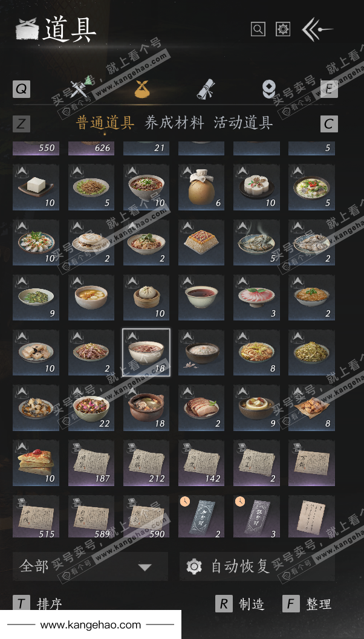Click the back arrow icon at top right
The height and width of the screenshot is (639, 364).
point(317,30)
